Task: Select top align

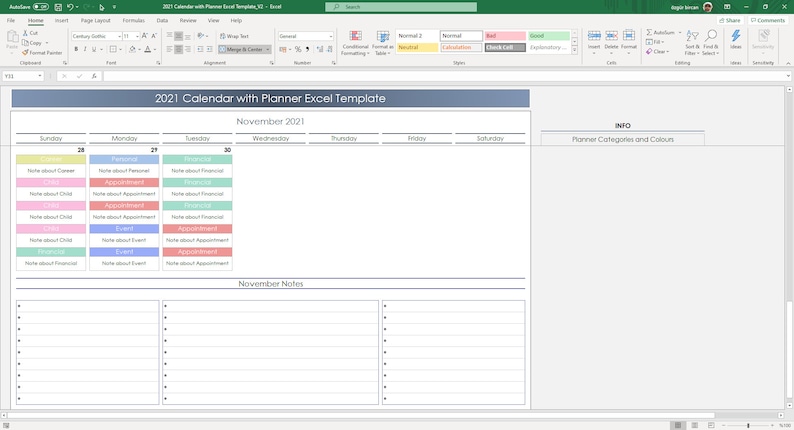Action: click(x=169, y=36)
